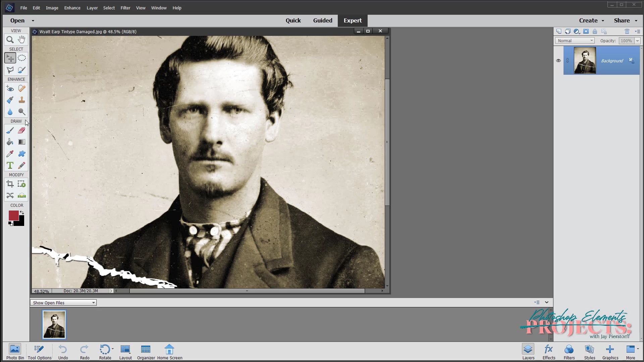Image resolution: width=644 pixels, height=362 pixels.
Task: Click the Wyatt Earp thumbnail in Photo Bin
Action: click(x=54, y=324)
